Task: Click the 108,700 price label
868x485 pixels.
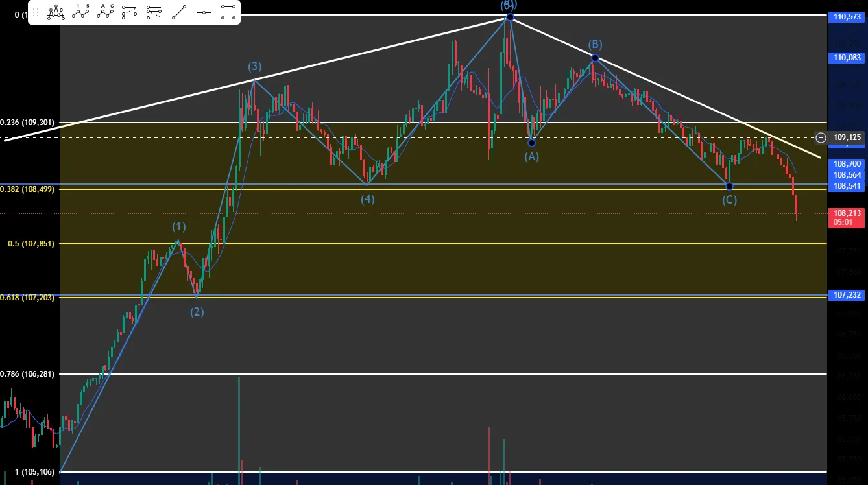Action: coord(847,165)
